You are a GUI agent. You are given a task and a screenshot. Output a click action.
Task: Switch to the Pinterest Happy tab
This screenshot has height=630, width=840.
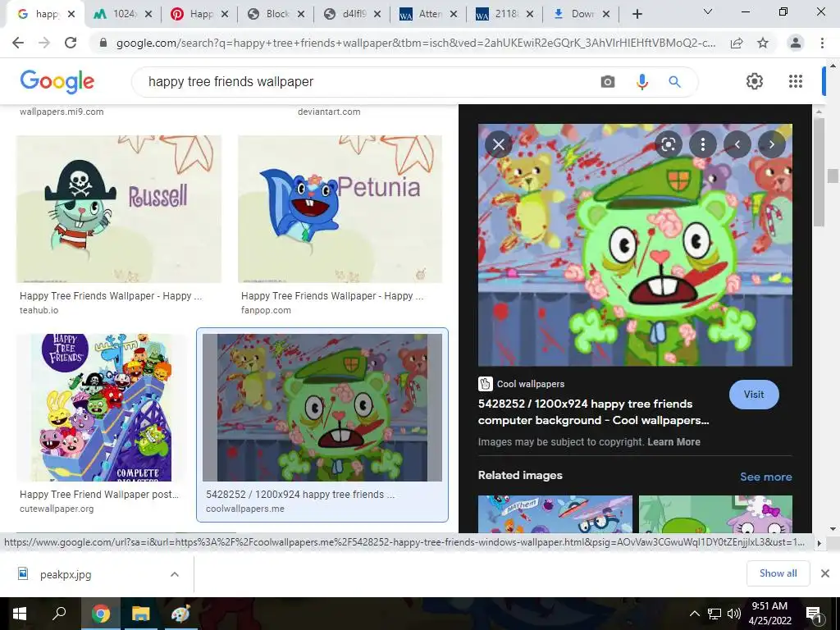click(x=194, y=14)
